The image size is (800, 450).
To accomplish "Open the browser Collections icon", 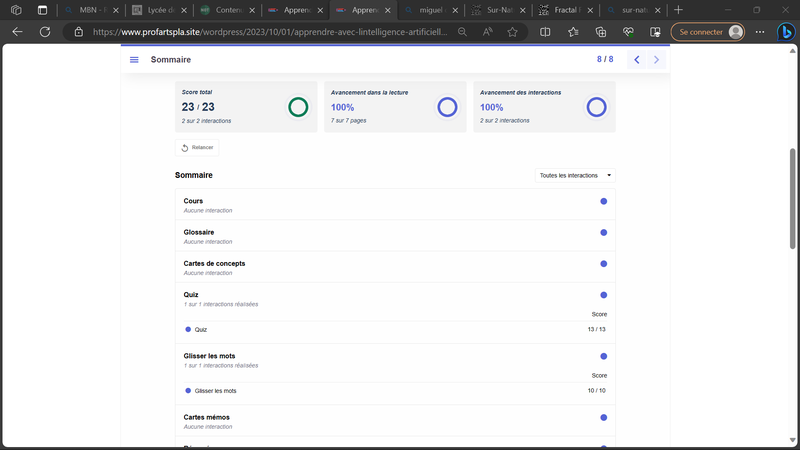I will coord(601,32).
